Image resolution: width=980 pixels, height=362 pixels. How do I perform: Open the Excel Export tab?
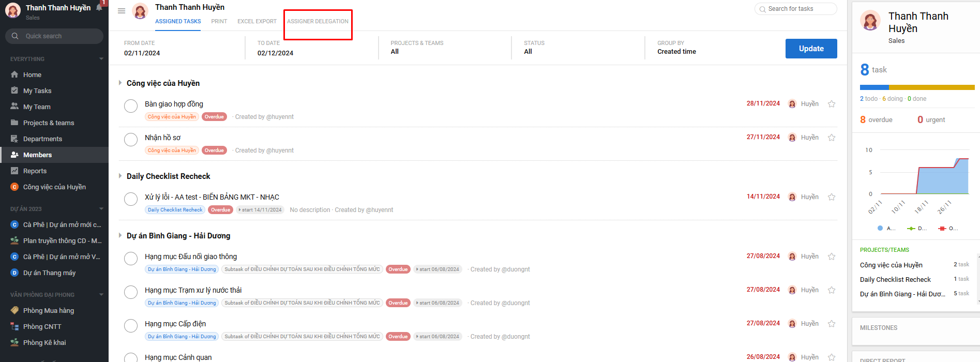pos(257,21)
